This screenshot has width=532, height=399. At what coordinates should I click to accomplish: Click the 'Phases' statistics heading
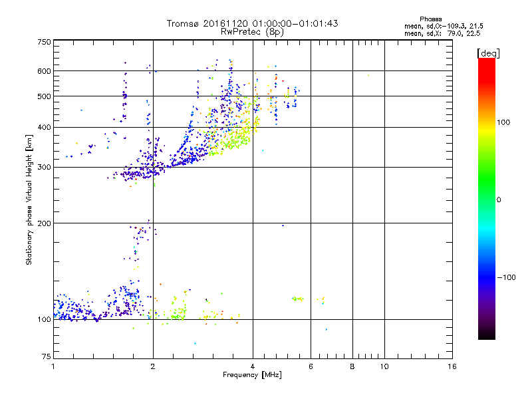430,19
